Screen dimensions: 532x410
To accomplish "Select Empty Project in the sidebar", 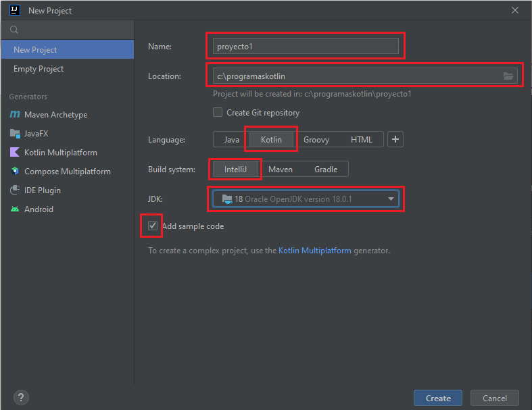I will pyautogui.click(x=67, y=69).
